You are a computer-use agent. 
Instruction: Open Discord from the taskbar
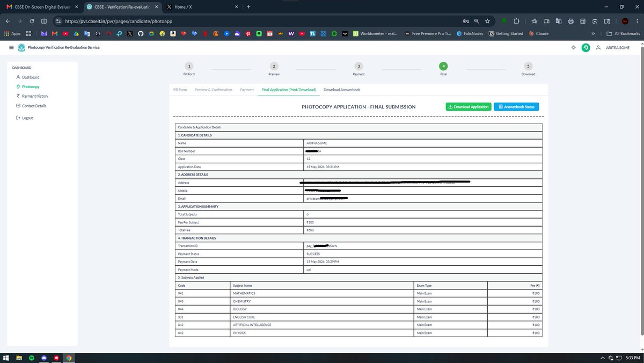coord(43,358)
